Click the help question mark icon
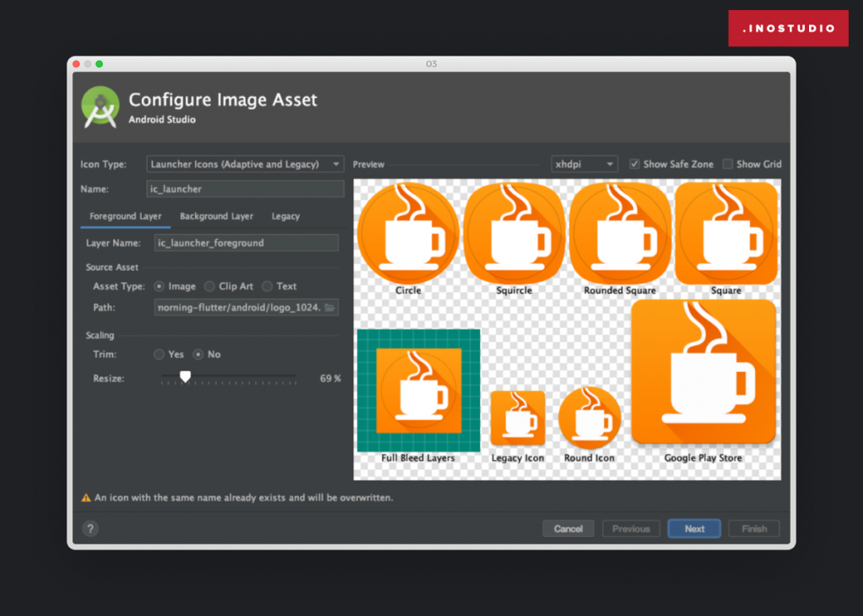The height and width of the screenshot is (616, 863). click(90, 528)
